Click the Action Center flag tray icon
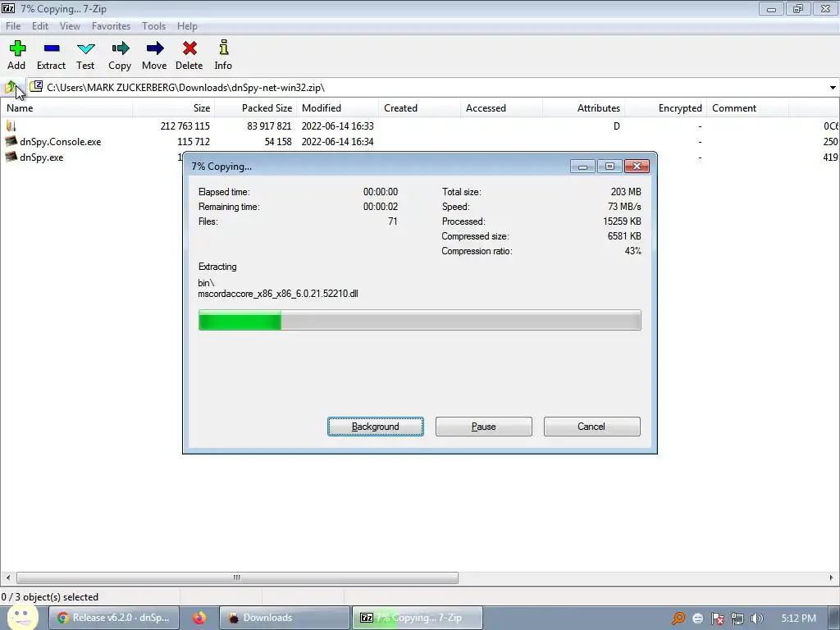The image size is (840, 630). (717, 619)
